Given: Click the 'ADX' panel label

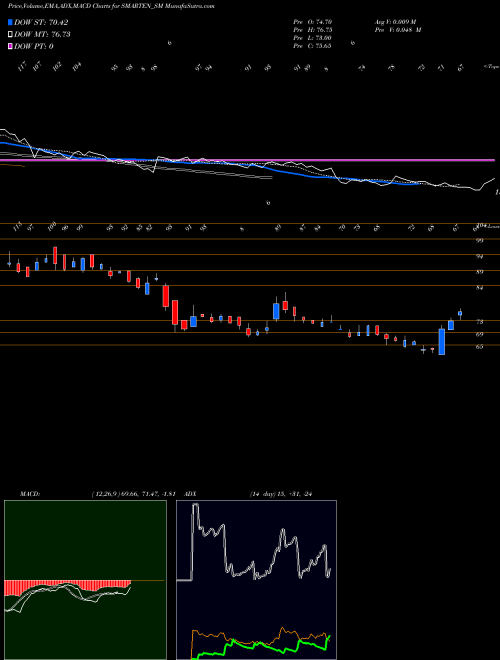Looking at the screenshot, I should point(190,494).
